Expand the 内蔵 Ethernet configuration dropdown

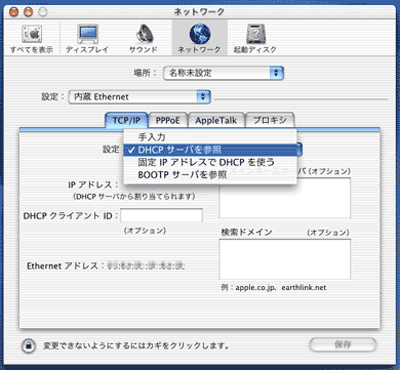(x=139, y=97)
